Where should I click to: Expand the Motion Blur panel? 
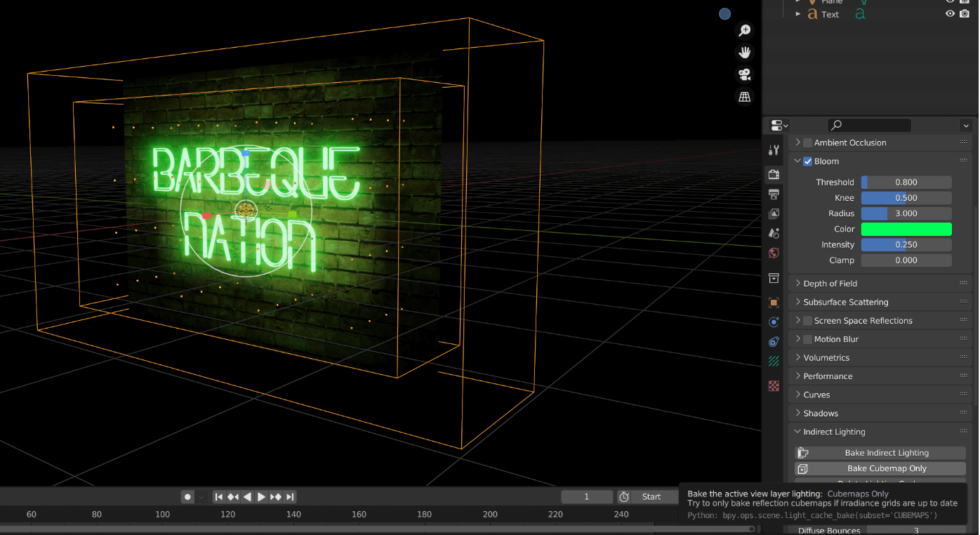click(x=797, y=339)
